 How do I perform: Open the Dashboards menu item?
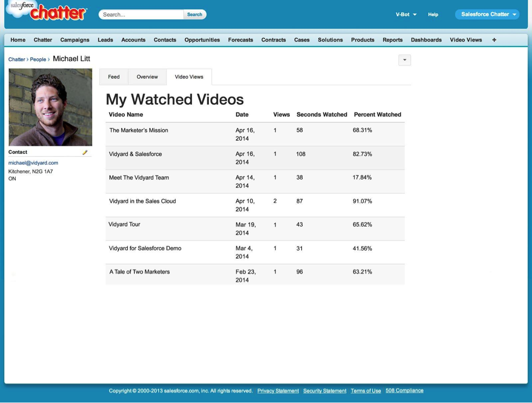pos(426,40)
